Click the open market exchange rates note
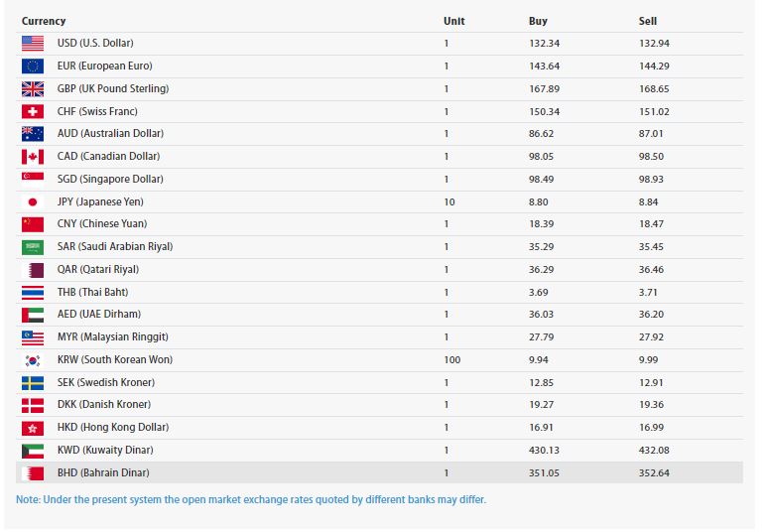This screenshot has height=532, width=762. tap(251, 499)
